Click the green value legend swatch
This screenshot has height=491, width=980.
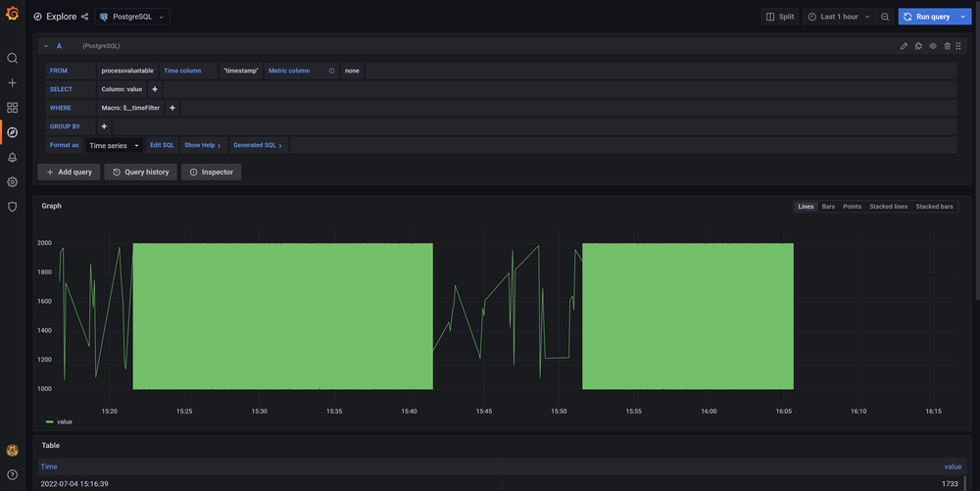50,421
